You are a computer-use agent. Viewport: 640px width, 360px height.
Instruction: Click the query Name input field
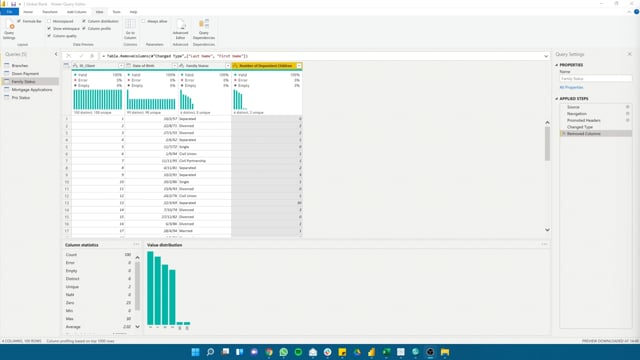(x=596, y=78)
